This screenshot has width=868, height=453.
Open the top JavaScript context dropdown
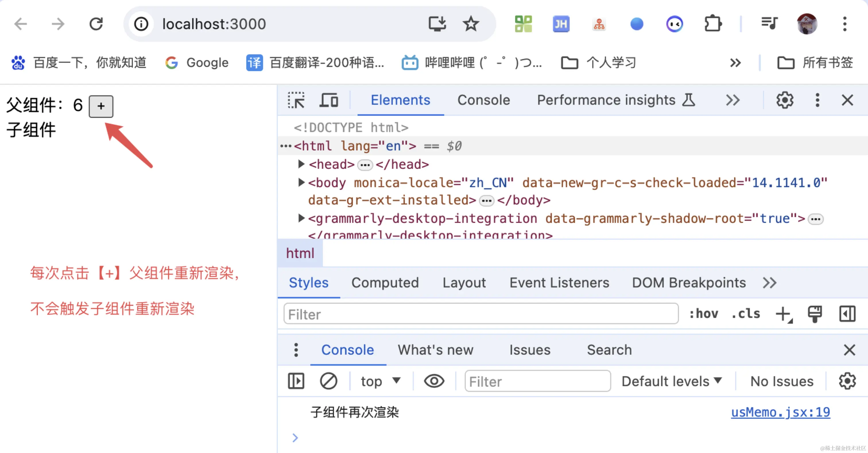point(380,381)
